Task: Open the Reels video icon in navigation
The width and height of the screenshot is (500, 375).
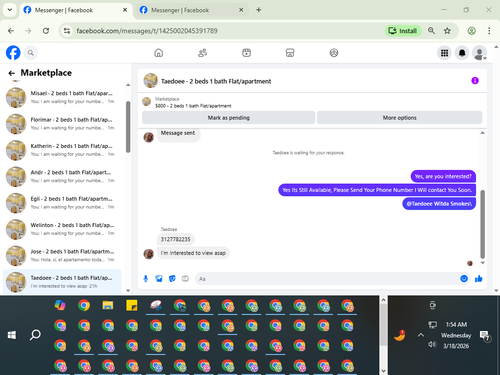Action: (x=246, y=53)
